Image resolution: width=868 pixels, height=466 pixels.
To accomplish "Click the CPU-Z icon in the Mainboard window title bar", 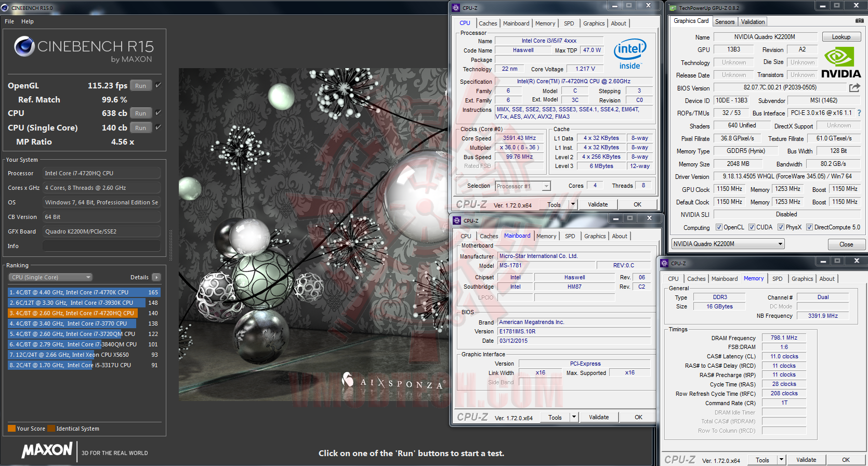I will point(457,221).
